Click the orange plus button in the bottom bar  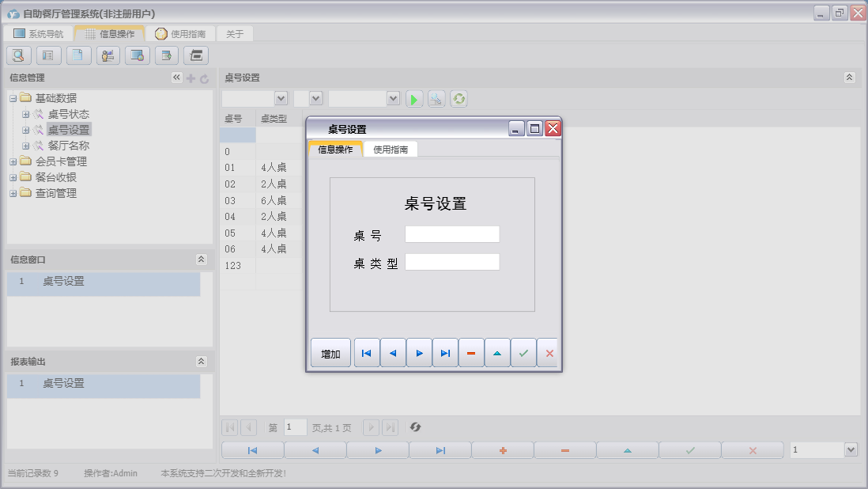(x=503, y=450)
